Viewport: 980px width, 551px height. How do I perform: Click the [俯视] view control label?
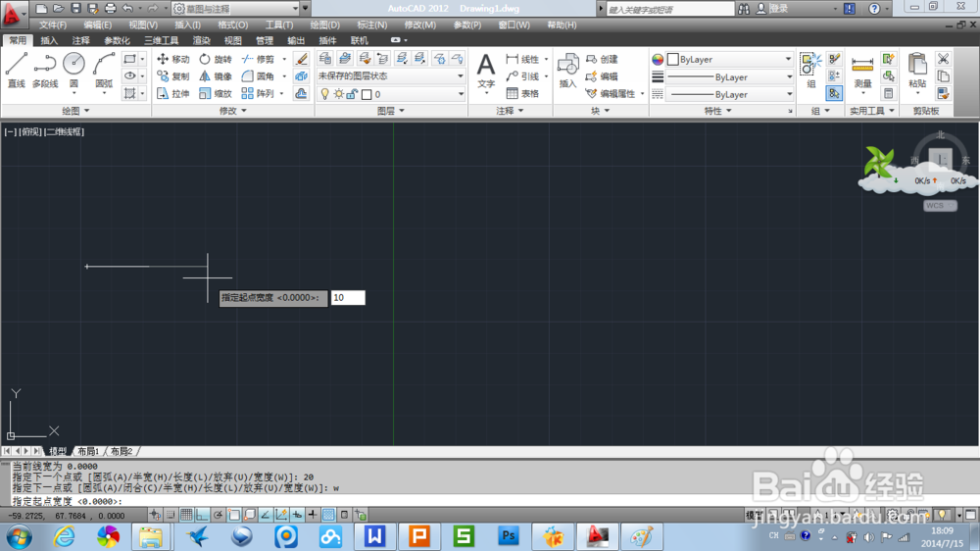[29, 131]
